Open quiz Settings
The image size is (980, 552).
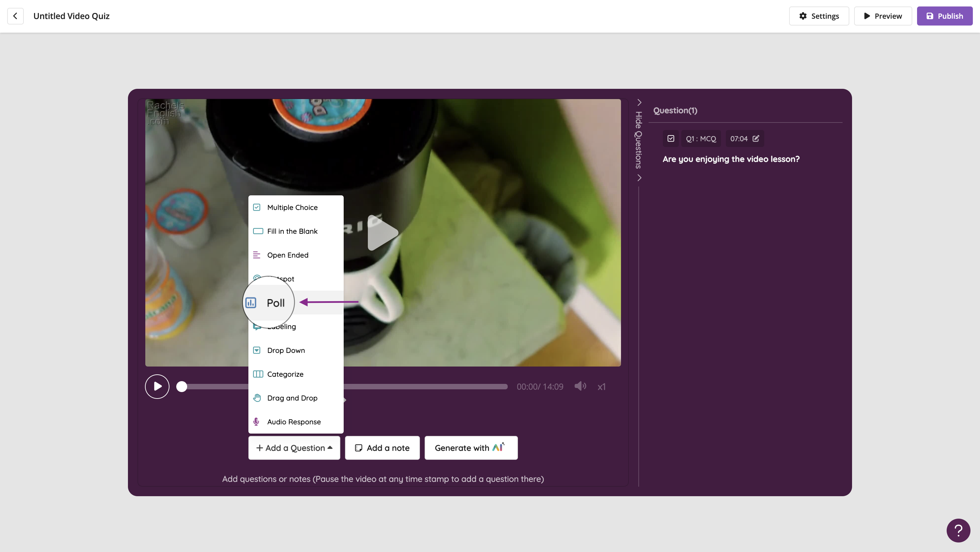pyautogui.click(x=819, y=16)
